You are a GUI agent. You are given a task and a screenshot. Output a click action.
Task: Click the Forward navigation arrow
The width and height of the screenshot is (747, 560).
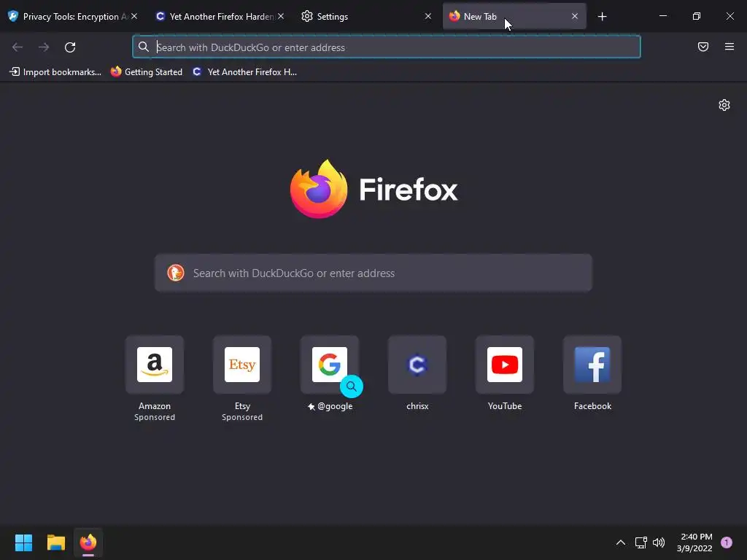click(x=44, y=47)
